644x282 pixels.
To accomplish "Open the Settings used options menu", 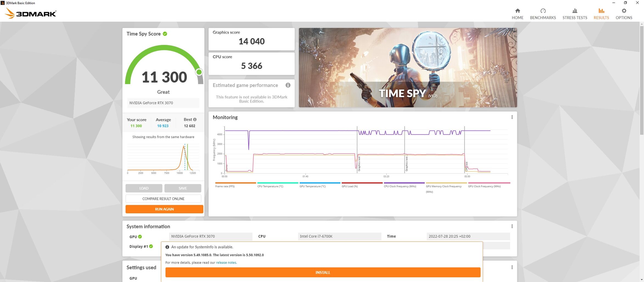I will click(512, 267).
